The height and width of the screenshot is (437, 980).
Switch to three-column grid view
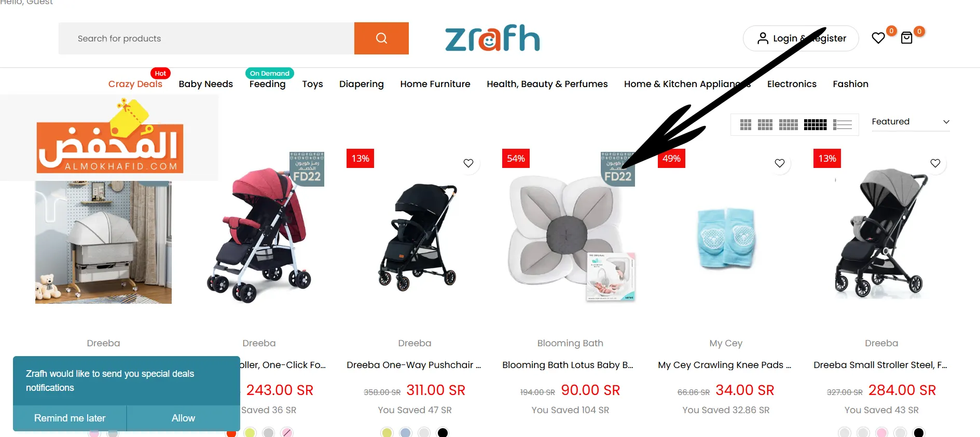click(x=746, y=124)
